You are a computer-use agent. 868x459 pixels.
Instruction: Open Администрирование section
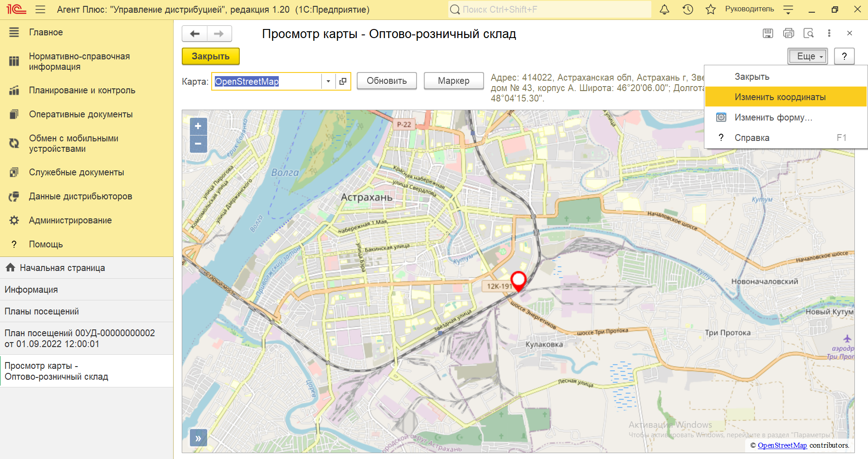(87, 220)
